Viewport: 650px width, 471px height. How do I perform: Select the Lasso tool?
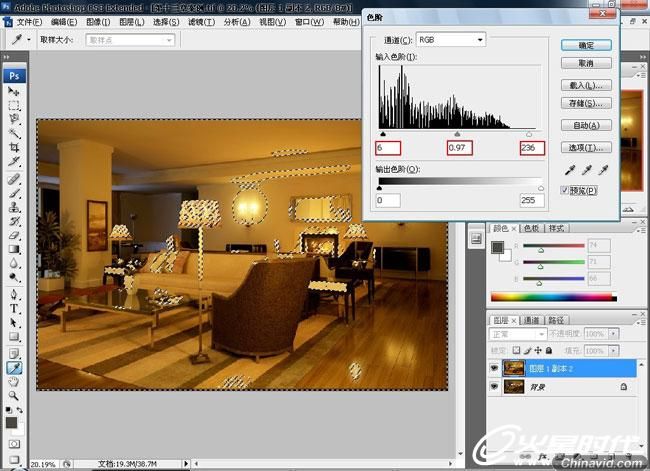[14, 119]
